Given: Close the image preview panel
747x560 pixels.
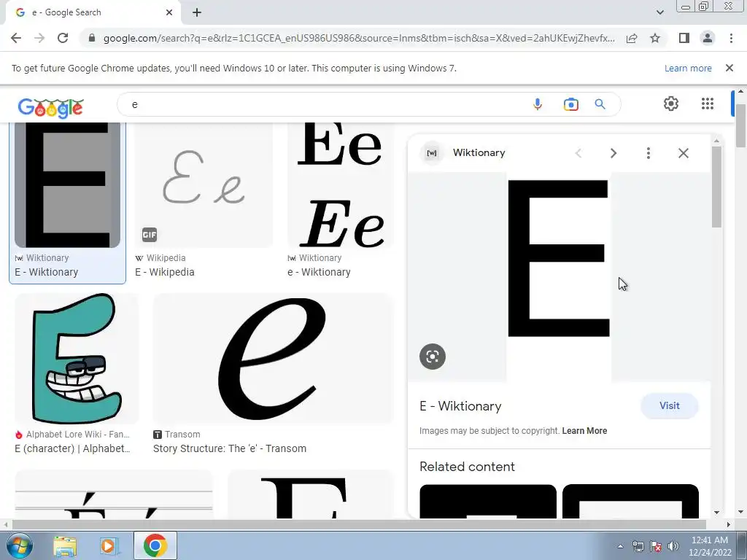Looking at the screenshot, I should (683, 153).
